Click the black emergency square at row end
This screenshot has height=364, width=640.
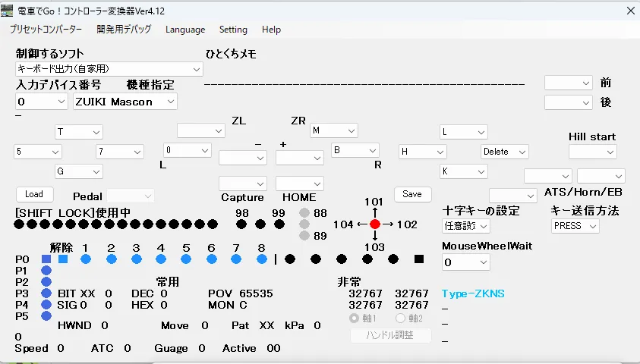[419, 259]
